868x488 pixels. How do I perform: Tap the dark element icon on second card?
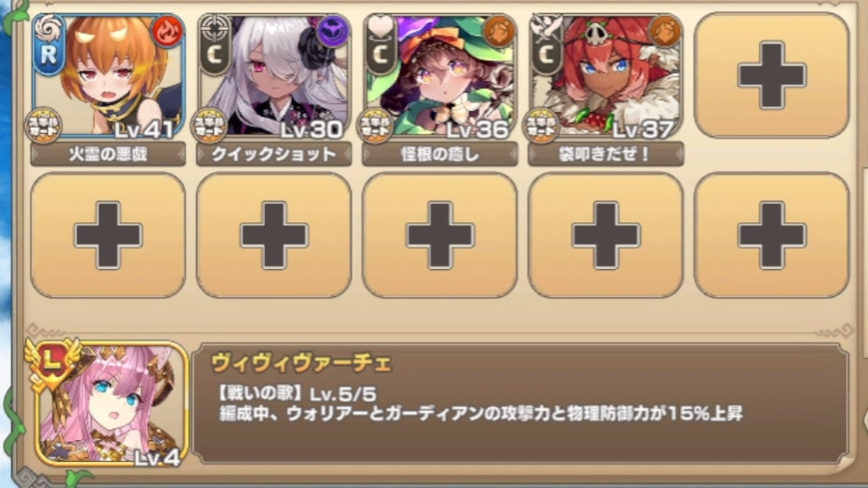[334, 32]
